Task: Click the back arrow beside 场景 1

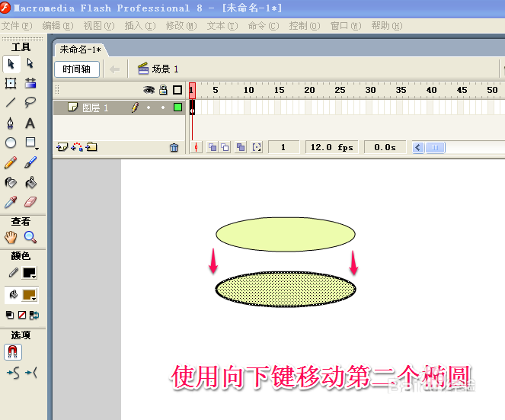Action: [x=115, y=69]
